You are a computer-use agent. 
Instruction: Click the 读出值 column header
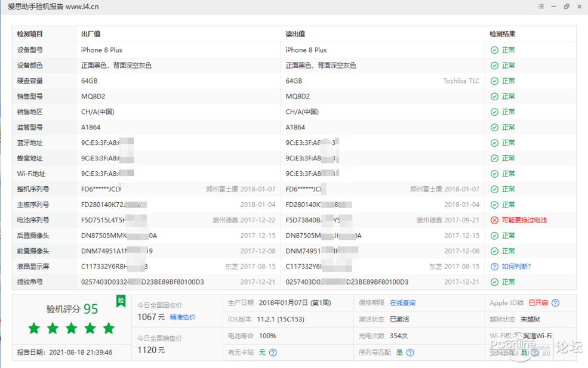pos(295,34)
